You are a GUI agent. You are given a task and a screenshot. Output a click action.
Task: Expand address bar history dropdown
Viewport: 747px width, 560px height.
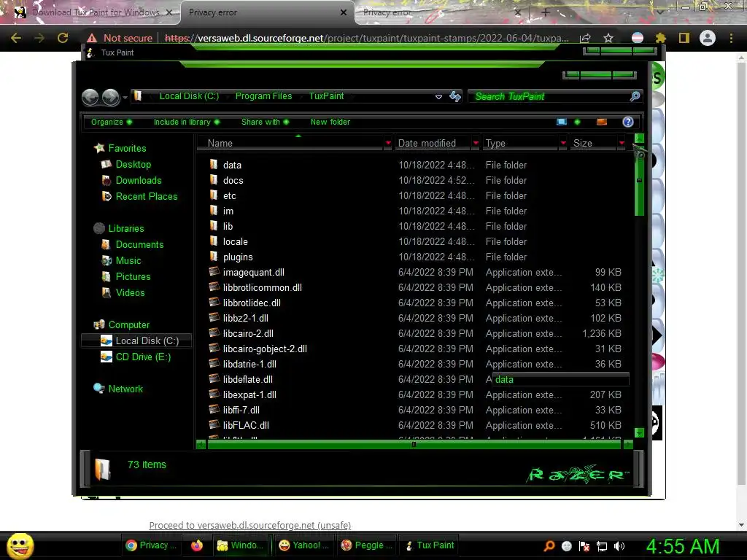pos(438,97)
